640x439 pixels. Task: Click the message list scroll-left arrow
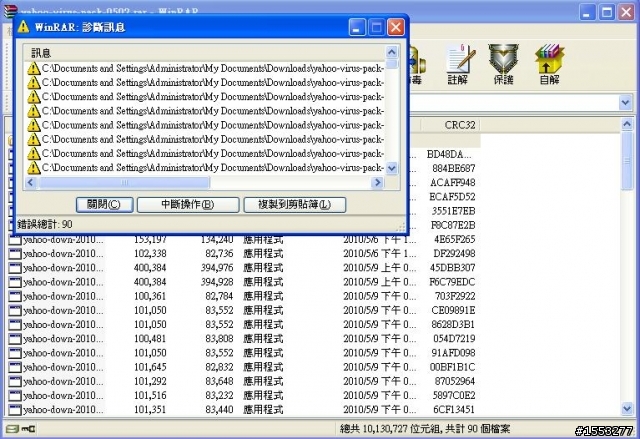pyautogui.click(x=31, y=183)
